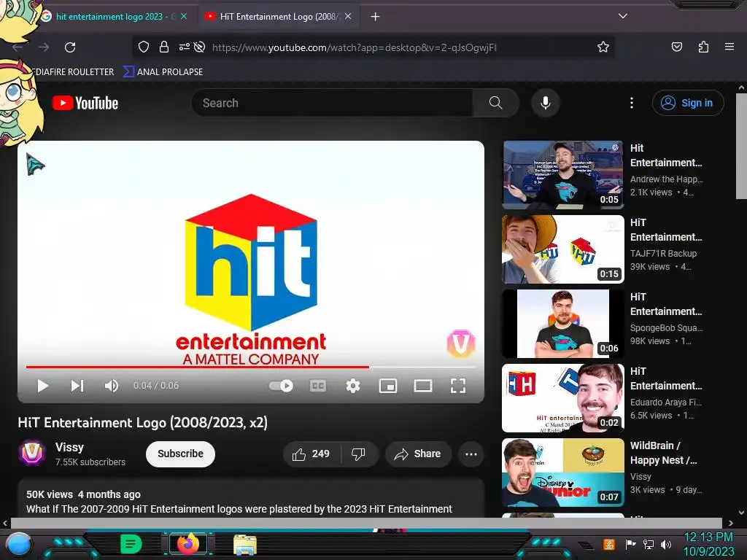Image resolution: width=747 pixels, height=560 pixels.
Task: Click the search magnifier button
Action: (495, 103)
